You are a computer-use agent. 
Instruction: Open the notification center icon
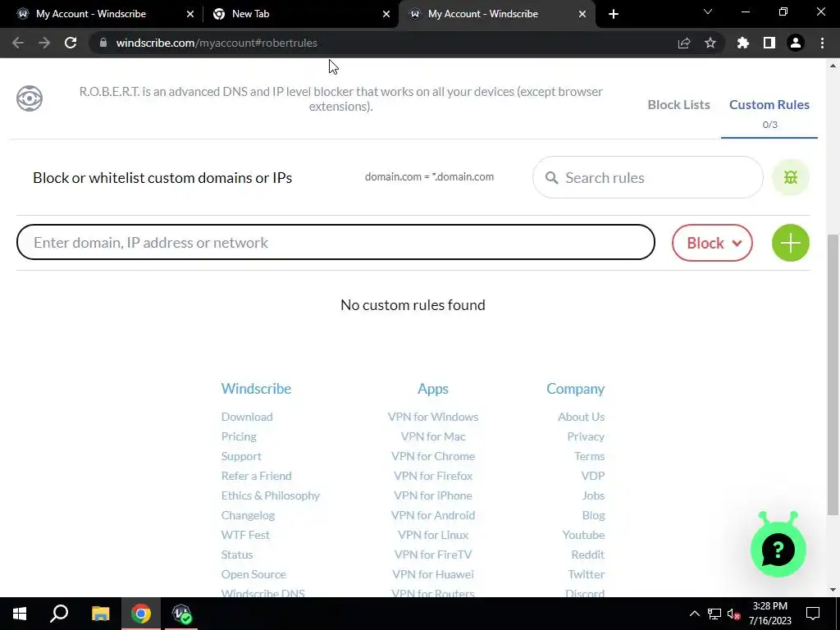[813, 614]
